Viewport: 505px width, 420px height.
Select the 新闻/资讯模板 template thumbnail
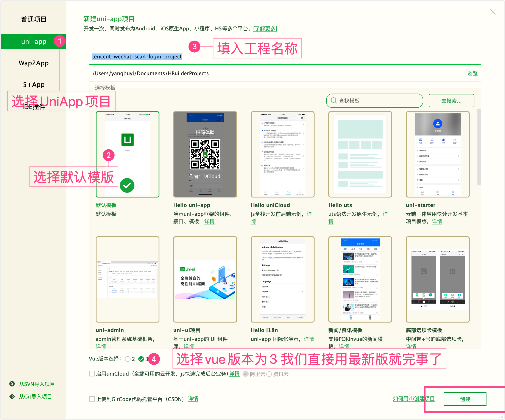point(360,279)
